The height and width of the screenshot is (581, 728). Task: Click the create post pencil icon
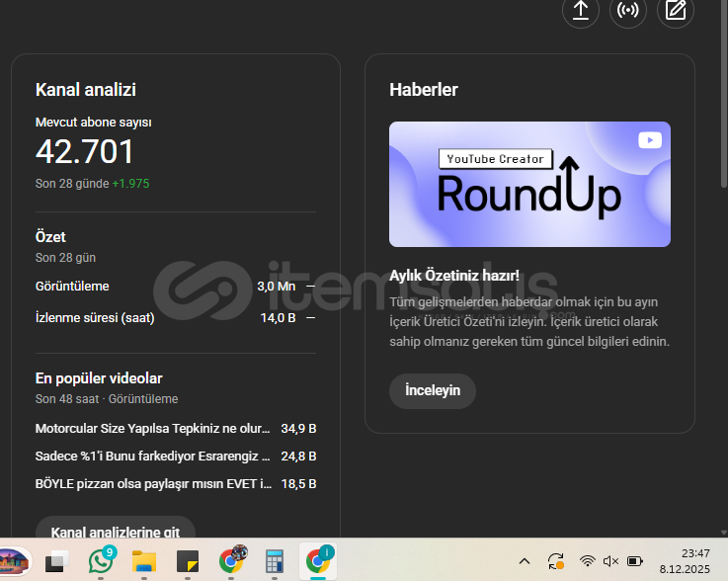(676, 10)
